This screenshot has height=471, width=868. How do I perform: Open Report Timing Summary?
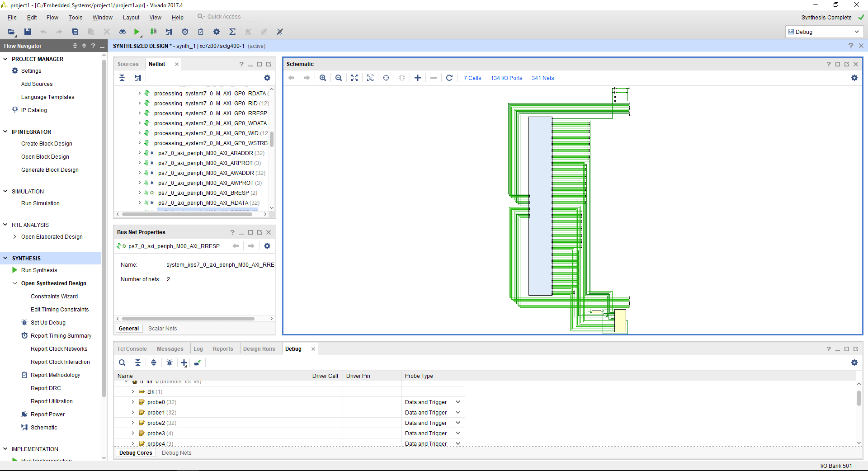(61, 336)
